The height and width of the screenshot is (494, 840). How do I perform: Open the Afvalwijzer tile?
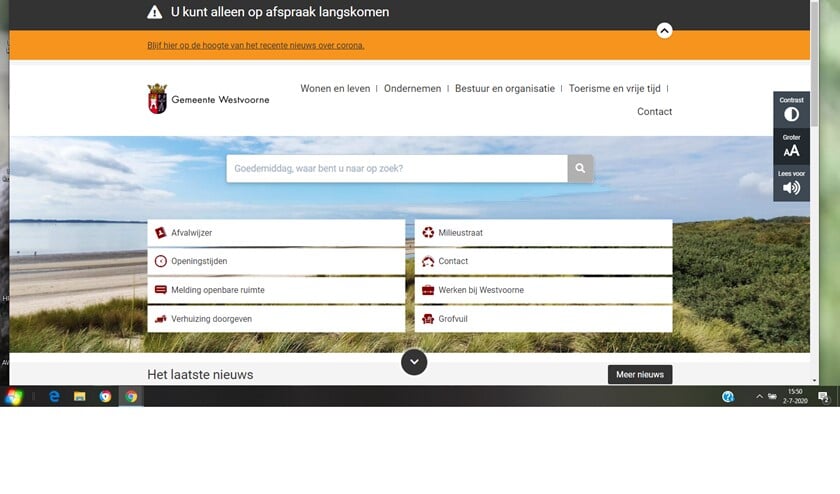[x=276, y=233]
